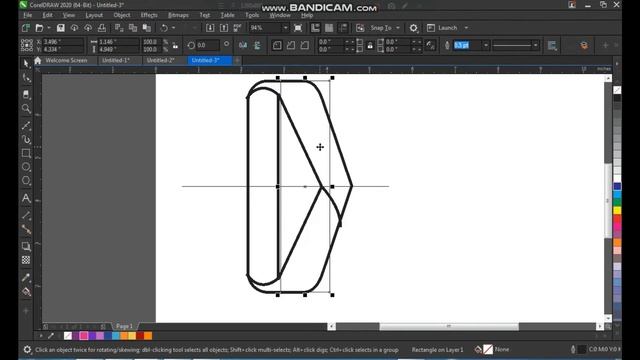The height and width of the screenshot is (360, 640).
Task: Select the Freehand tool
Action: pyautogui.click(x=26, y=125)
